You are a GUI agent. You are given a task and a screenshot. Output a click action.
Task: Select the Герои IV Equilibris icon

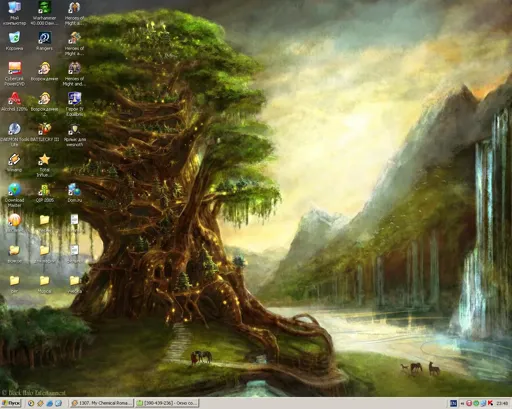[x=74, y=104]
